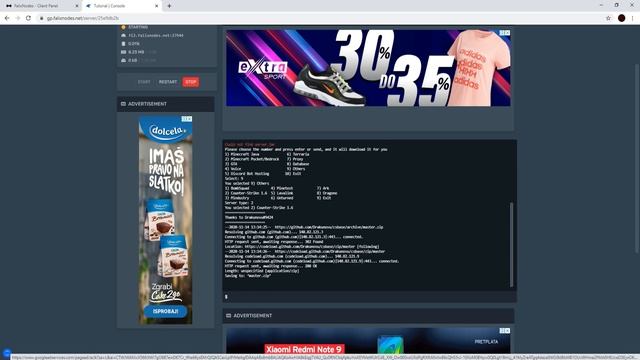Reload the page with the refresh icon
This screenshot has height=360, width=640.
(28, 18)
